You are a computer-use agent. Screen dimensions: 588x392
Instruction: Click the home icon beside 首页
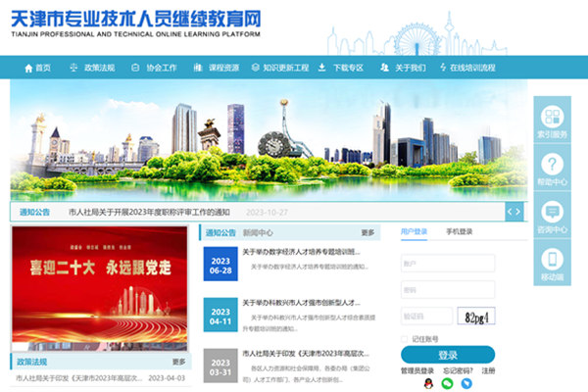[x=28, y=68]
